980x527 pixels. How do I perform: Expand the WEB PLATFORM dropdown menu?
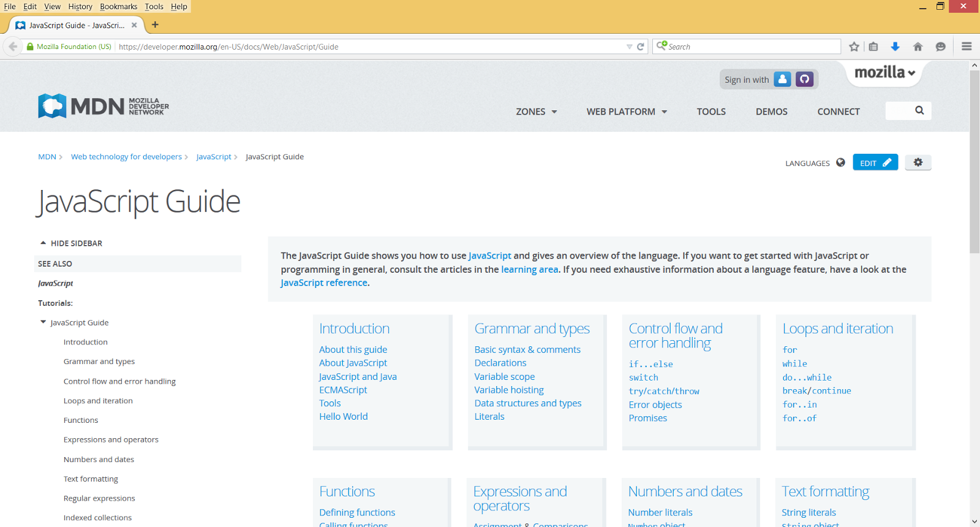pos(627,112)
